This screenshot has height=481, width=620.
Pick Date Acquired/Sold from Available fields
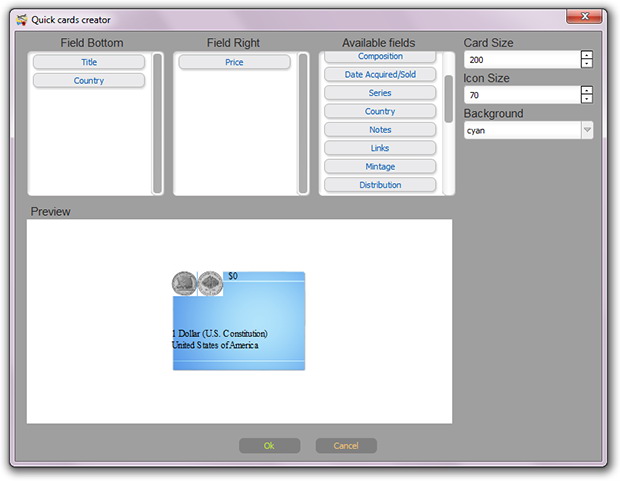point(380,74)
